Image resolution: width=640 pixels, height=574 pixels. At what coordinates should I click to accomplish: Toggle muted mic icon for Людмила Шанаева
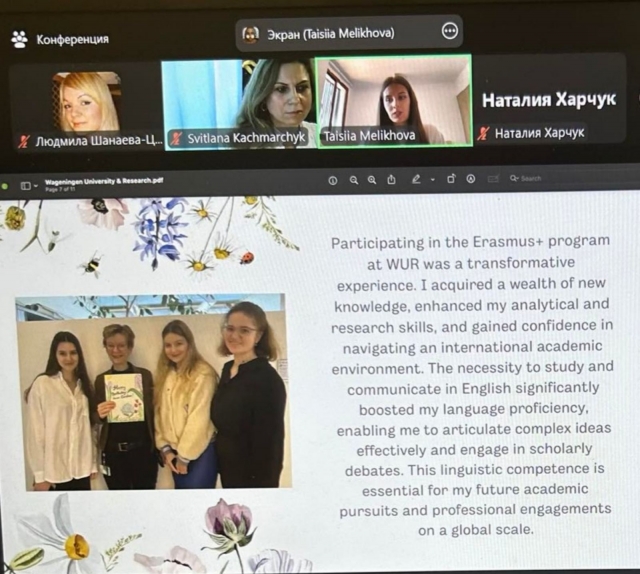click(x=24, y=141)
